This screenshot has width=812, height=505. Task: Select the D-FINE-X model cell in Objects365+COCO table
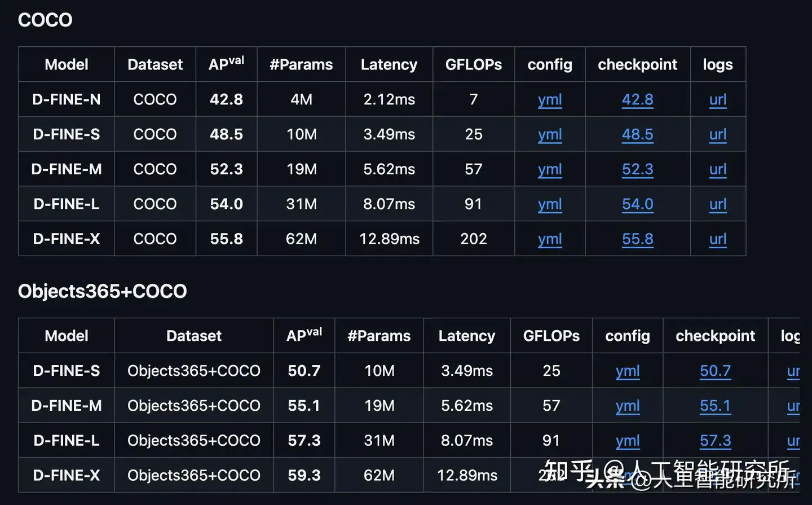point(67,475)
